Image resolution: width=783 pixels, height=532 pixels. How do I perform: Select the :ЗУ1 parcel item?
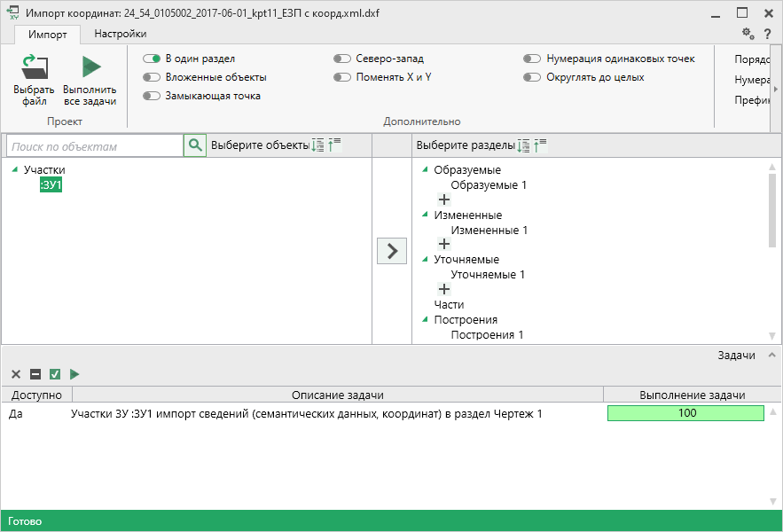click(x=51, y=185)
